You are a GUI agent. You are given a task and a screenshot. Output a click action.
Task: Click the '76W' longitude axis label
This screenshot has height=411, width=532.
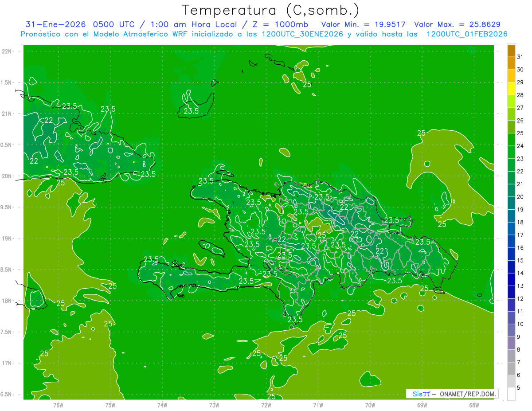(58, 405)
